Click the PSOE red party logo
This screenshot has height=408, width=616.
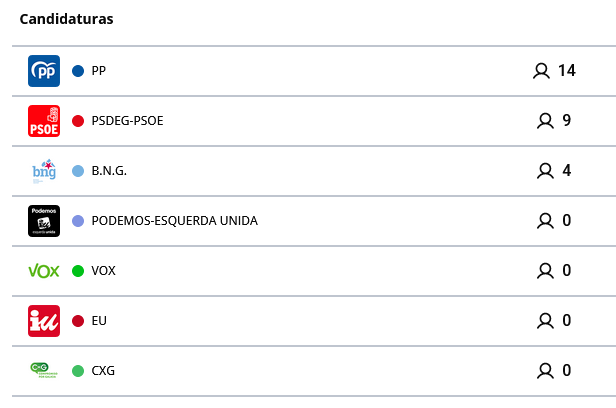pos(44,121)
